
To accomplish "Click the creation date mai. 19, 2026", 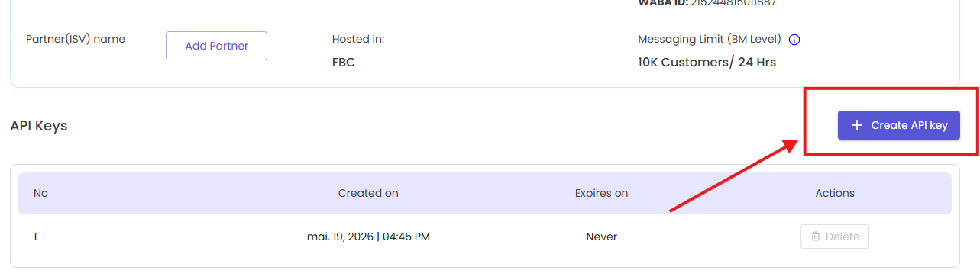I will [x=340, y=237].
